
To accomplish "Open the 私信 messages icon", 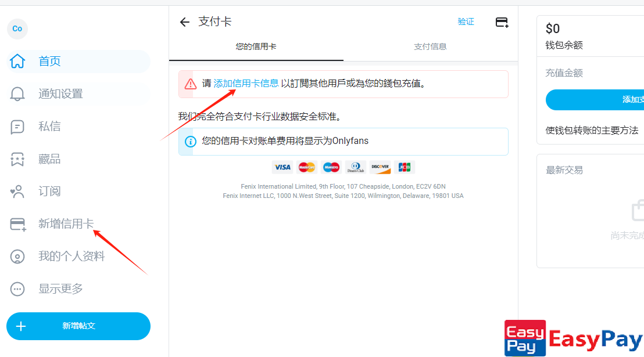I will 18,127.
